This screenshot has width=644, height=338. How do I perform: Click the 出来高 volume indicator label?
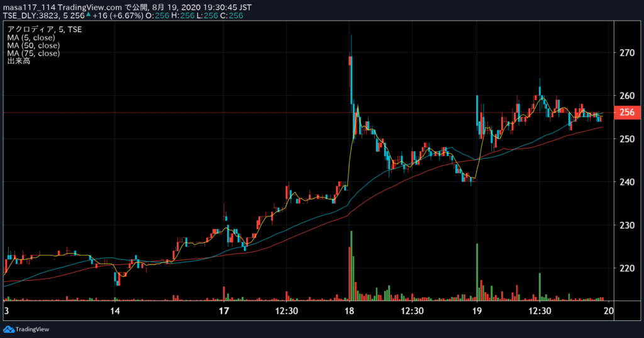pos(18,61)
